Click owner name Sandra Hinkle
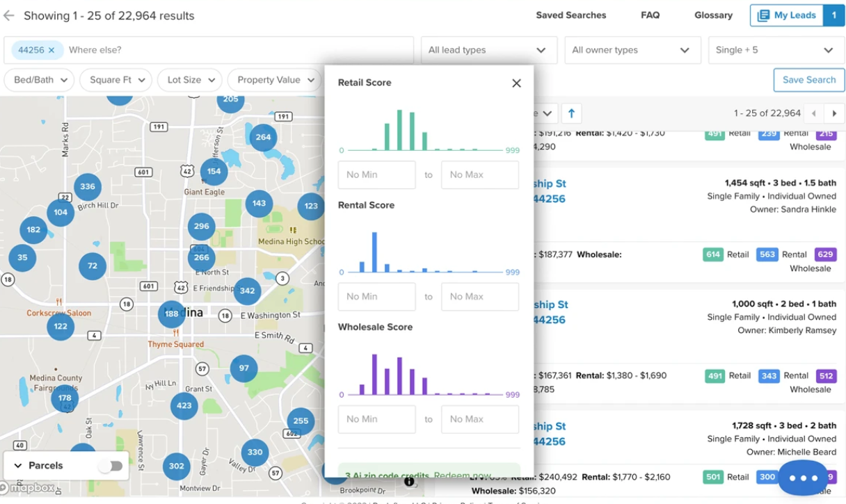The width and height of the screenshot is (846, 504). pyautogui.click(x=808, y=209)
